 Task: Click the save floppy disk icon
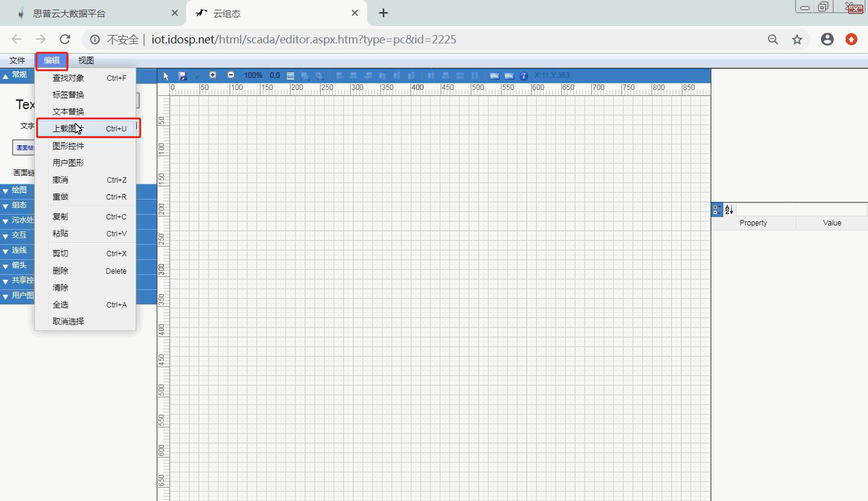[182, 76]
